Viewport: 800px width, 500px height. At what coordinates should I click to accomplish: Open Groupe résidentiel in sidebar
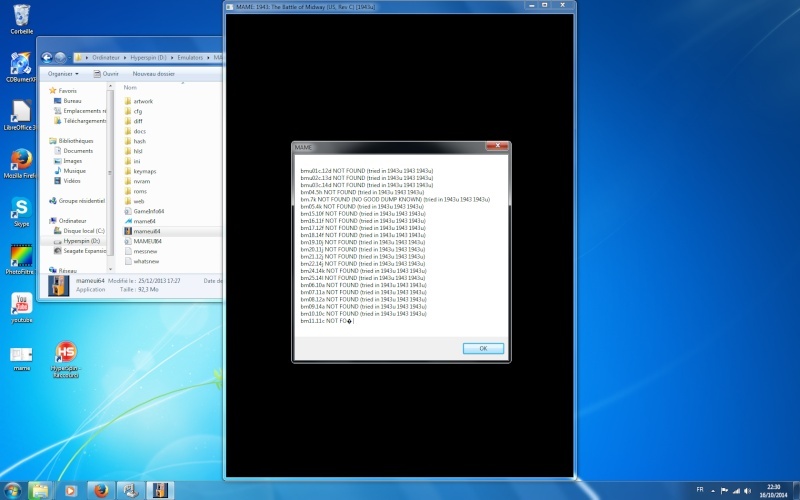pos(77,201)
